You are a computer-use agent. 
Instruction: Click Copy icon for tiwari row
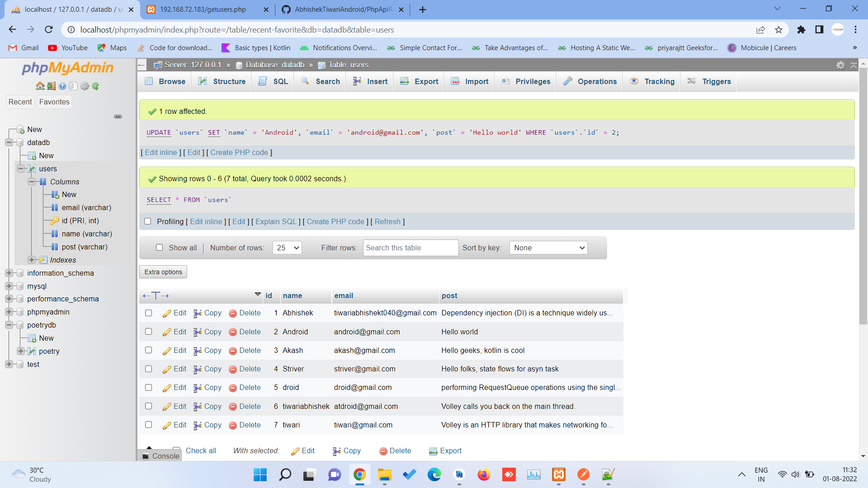click(198, 425)
